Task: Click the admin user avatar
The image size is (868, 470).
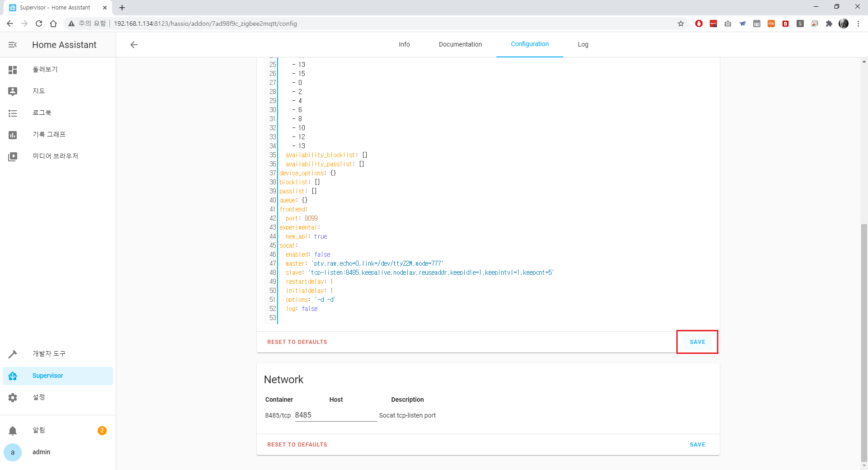Action: tap(13, 452)
